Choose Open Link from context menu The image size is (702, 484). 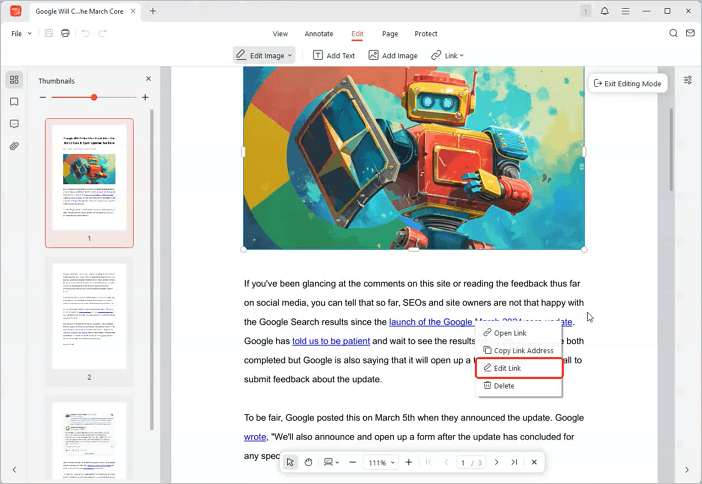tap(518, 333)
